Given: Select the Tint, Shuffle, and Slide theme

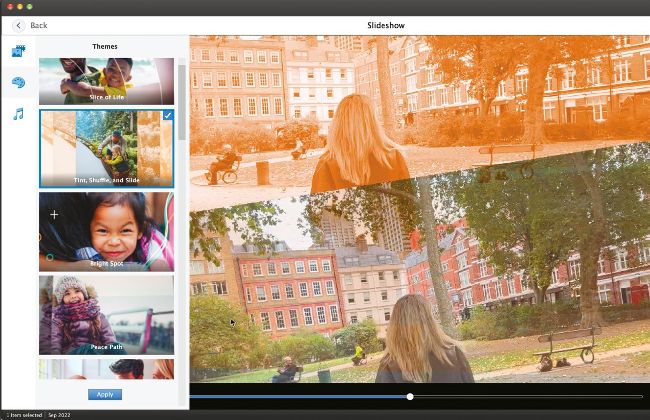Looking at the screenshot, I should click(x=106, y=148).
